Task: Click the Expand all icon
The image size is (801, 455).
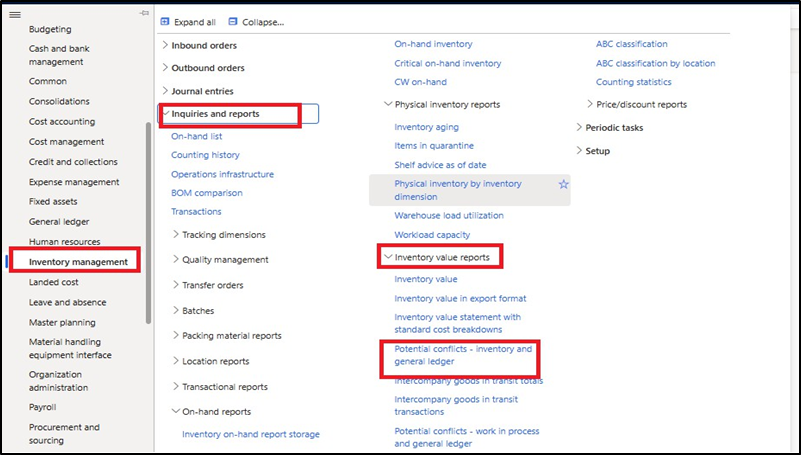Action: [165, 21]
